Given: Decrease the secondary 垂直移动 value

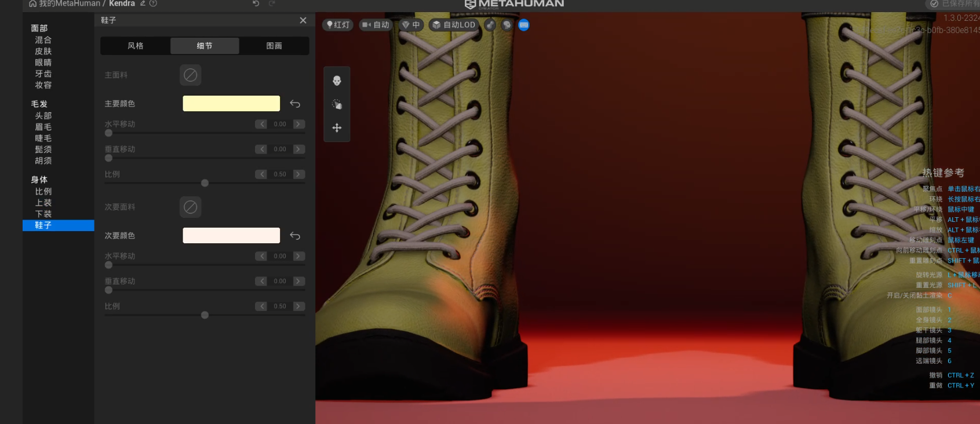Looking at the screenshot, I should (x=261, y=281).
